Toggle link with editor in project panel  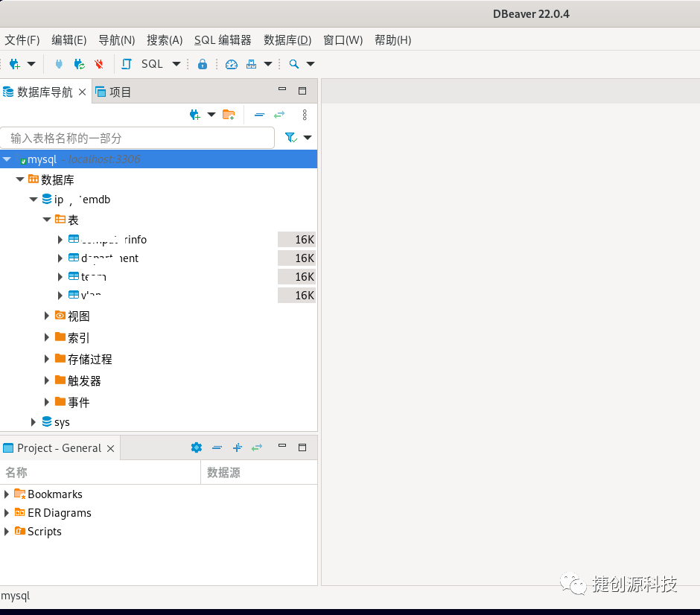pyautogui.click(x=257, y=447)
